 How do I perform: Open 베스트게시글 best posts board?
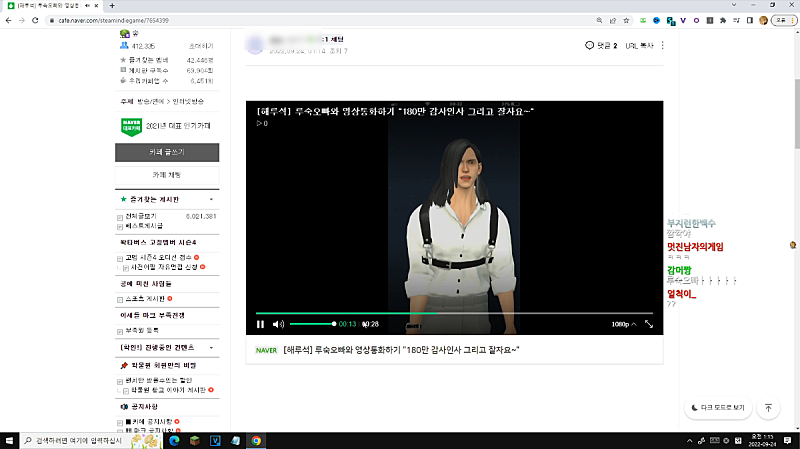pos(144,226)
